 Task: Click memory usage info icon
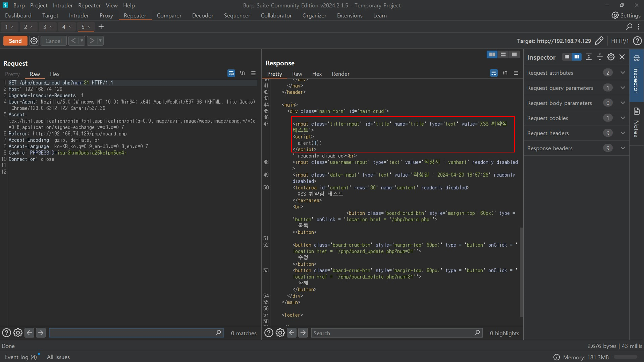point(556,357)
